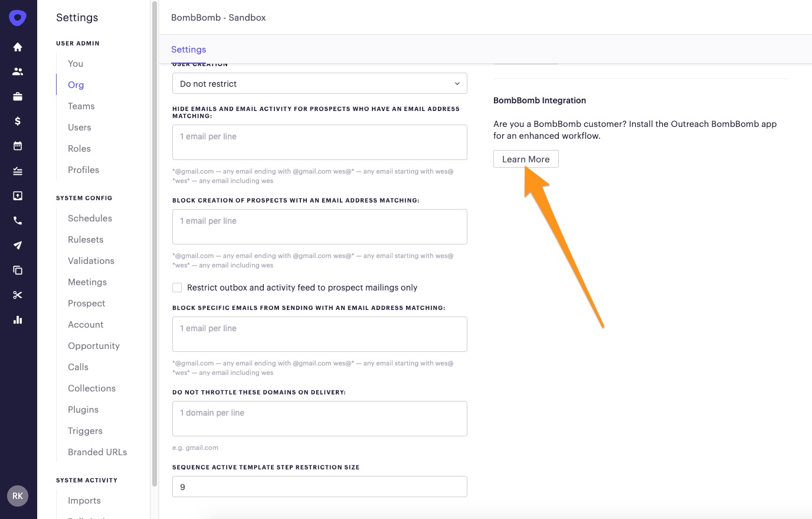Open the Sequences paper-plane icon
The height and width of the screenshot is (519, 812).
click(18, 245)
